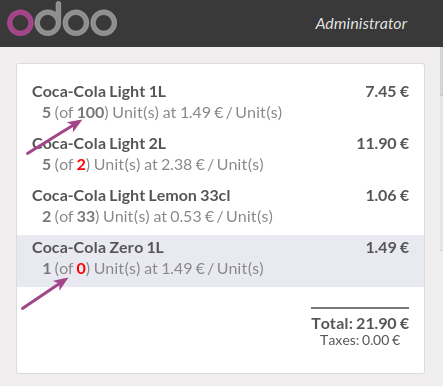Click the stock quantity 100
Screen dimensions: 443x386
click(91, 113)
